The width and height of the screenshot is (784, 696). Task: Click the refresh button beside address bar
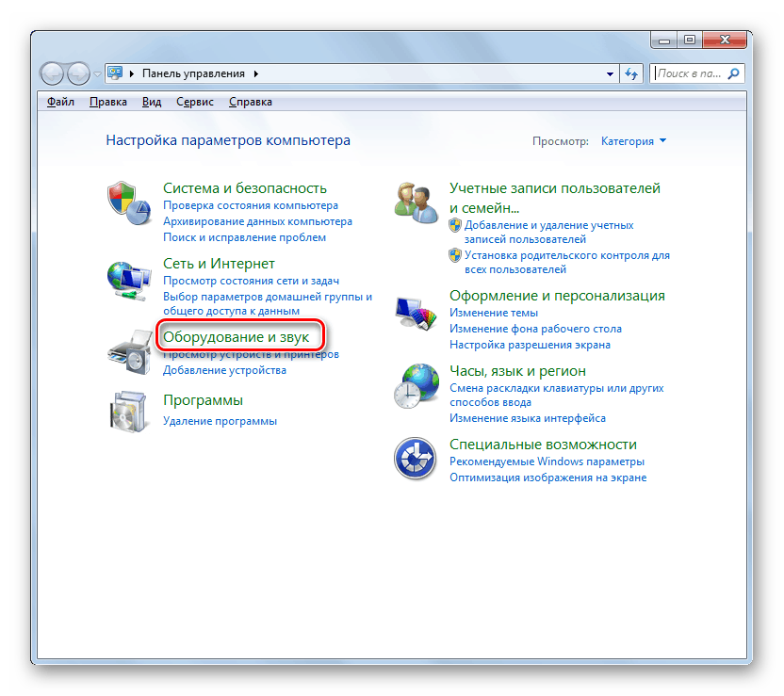[x=632, y=73]
